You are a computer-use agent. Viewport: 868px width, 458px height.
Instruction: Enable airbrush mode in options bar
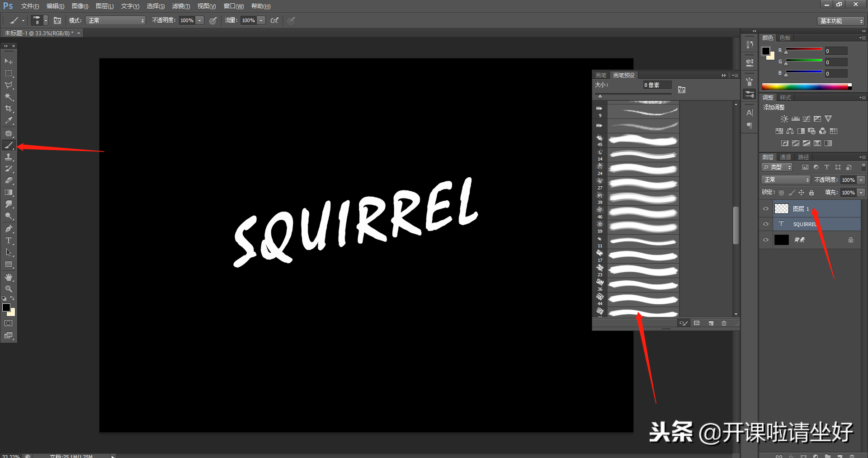pos(274,20)
